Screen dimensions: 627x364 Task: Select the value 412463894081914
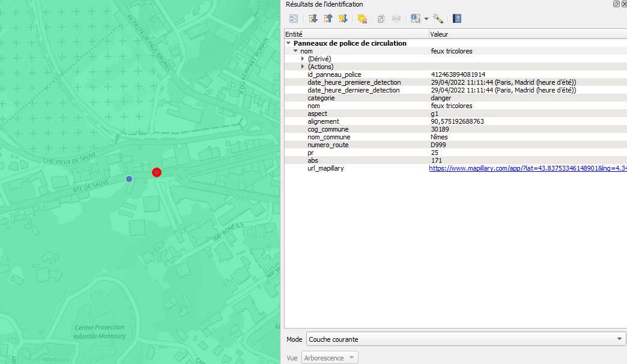point(458,75)
